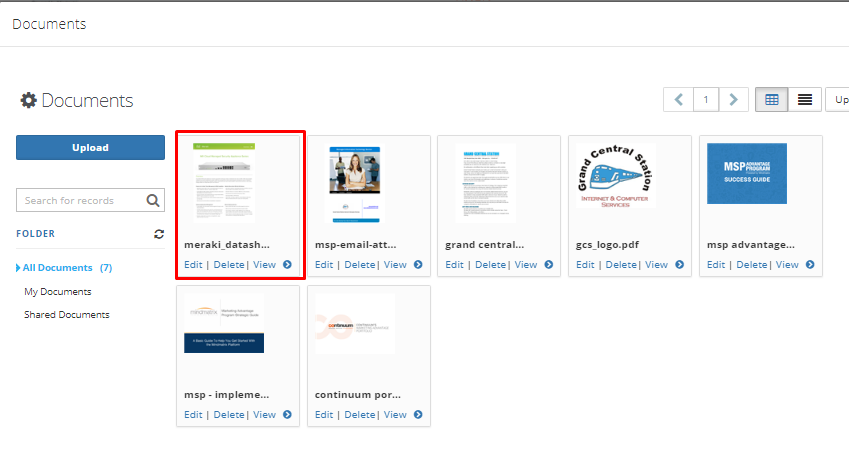Screen dimensions: 849x473
Task: Go to previous page arrow
Action: [x=678, y=100]
